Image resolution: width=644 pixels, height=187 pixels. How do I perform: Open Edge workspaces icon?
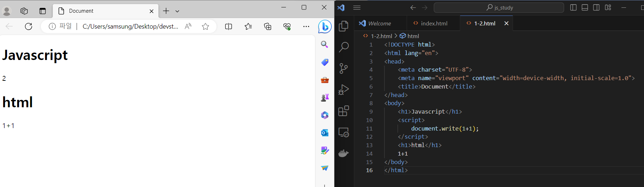[24, 11]
